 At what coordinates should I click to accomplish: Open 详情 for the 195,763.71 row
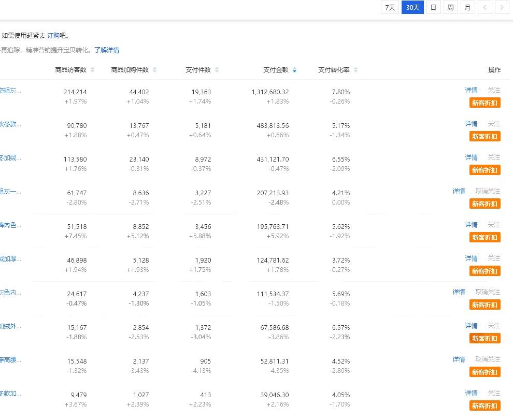471,225
